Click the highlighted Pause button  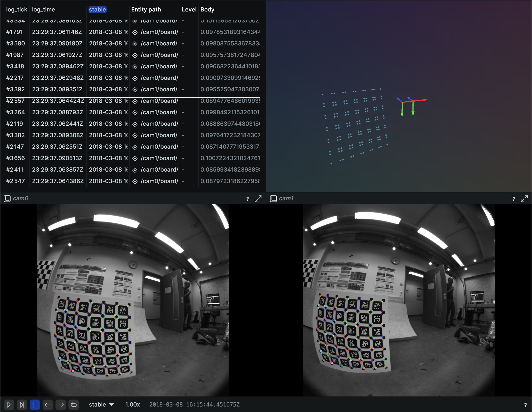[x=35, y=405]
